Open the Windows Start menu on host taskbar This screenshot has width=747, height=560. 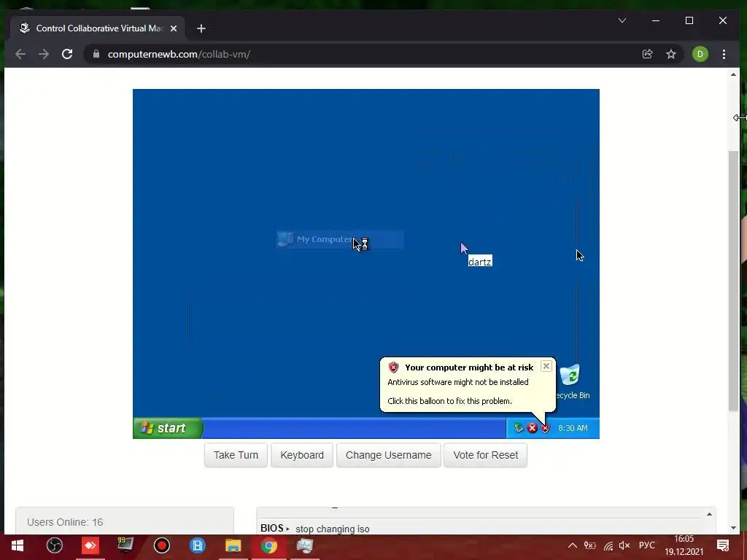[18, 545]
